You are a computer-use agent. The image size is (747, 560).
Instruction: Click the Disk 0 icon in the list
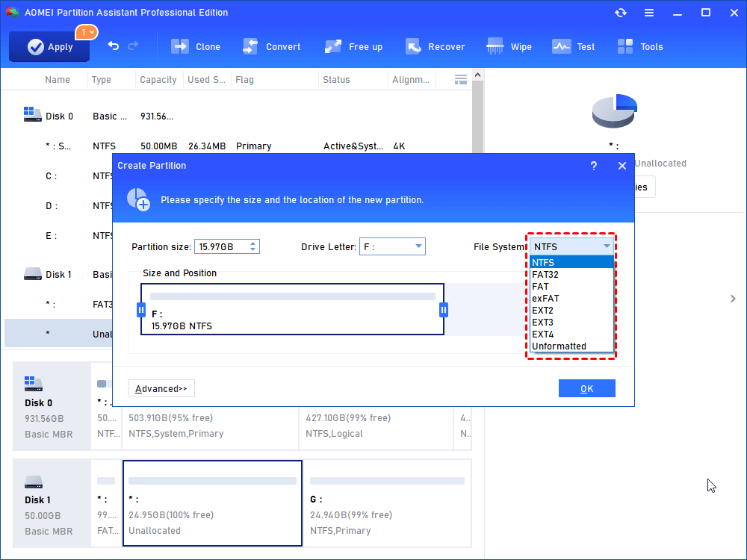pyautogui.click(x=32, y=114)
